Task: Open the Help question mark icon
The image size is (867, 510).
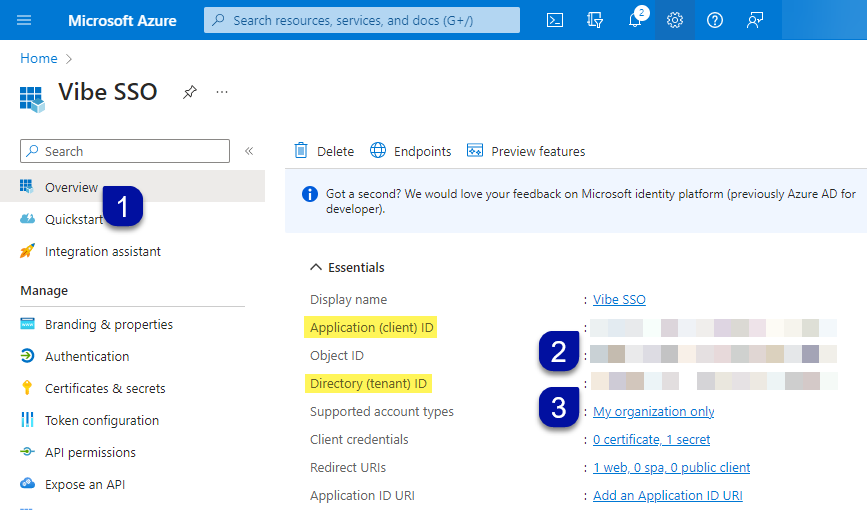Action: pyautogui.click(x=714, y=20)
